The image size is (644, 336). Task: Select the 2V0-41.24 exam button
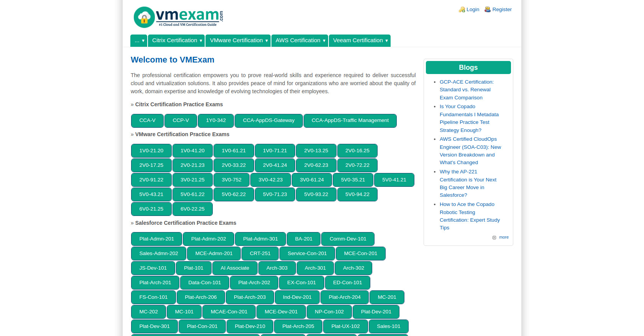click(x=275, y=165)
